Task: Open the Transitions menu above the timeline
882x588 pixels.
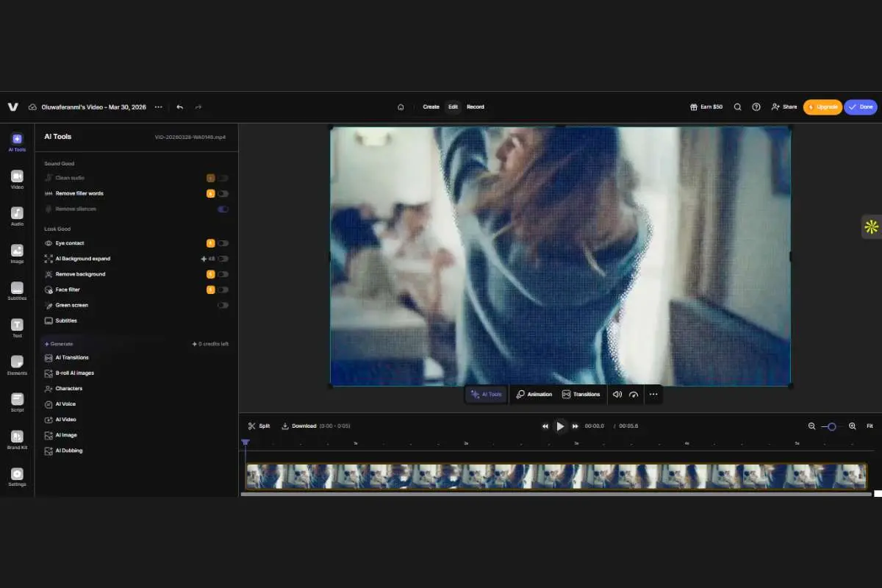Action: [x=581, y=395]
